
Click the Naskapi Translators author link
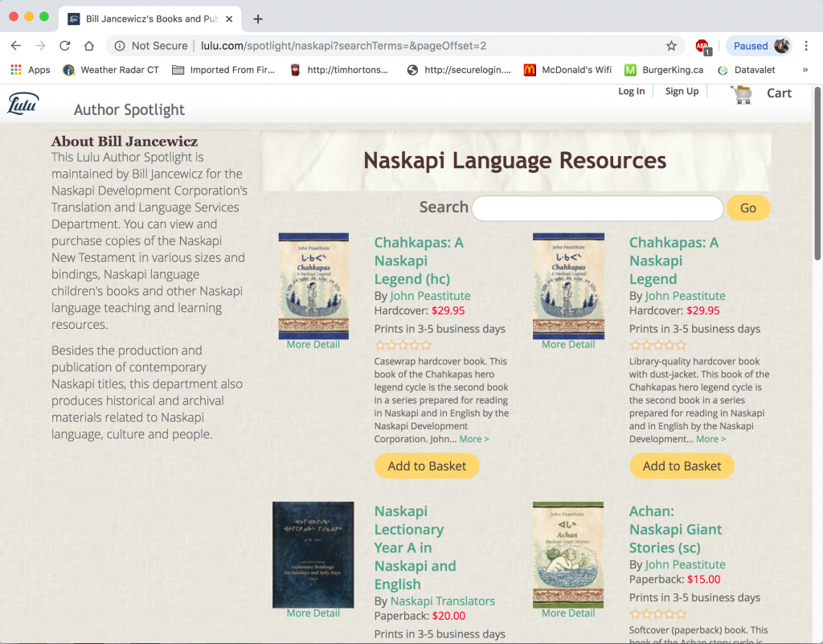(x=443, y=601)
